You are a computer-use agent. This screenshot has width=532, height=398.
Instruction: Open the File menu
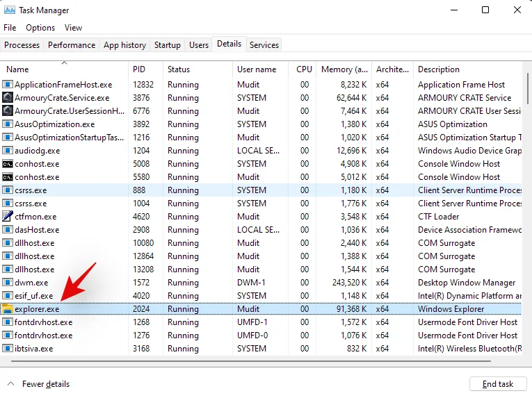pyautogui.click(x=10, y=28)
